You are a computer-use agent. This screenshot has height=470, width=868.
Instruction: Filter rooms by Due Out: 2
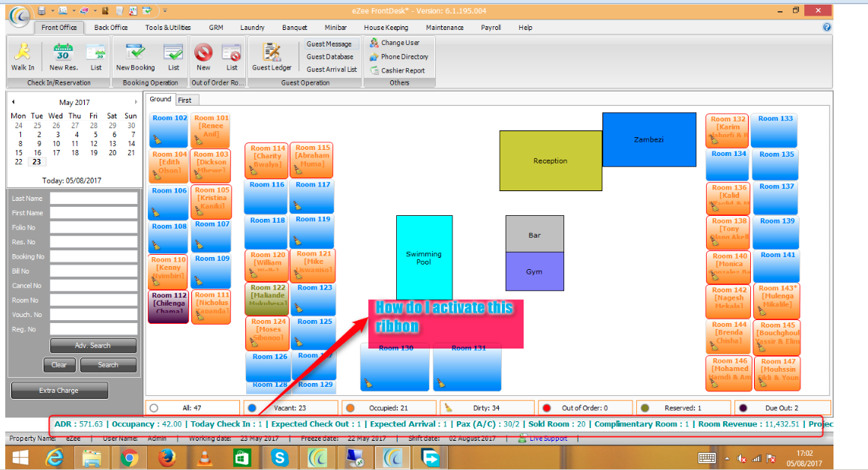[782, 408]
